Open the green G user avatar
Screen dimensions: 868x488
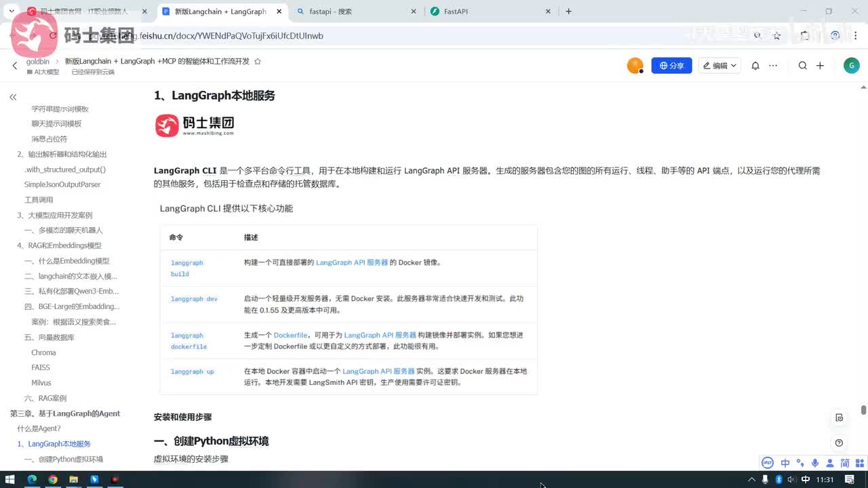(851, 66)
